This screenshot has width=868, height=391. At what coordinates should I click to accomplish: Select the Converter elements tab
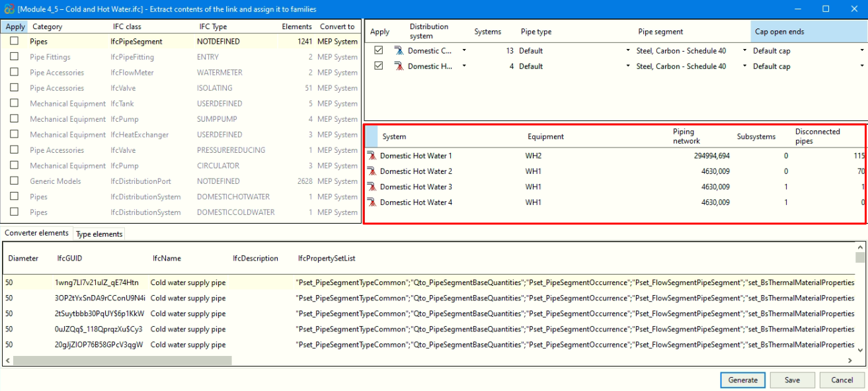pos(36,234)
